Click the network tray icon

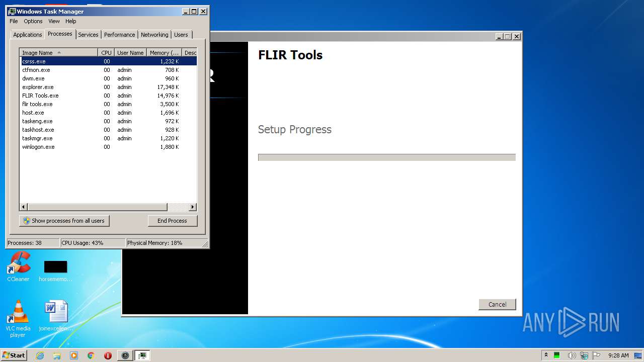[584, 355]
